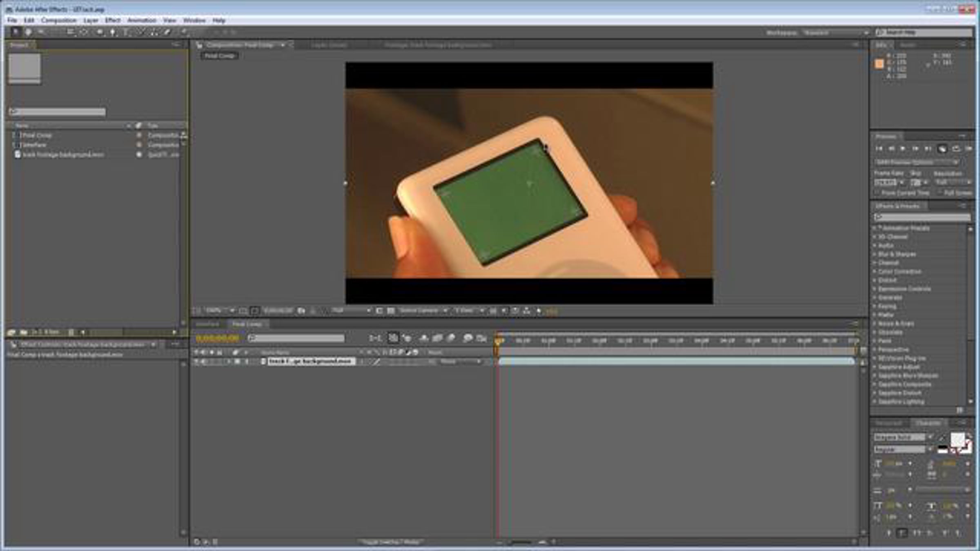
Task: Select the Horizontal Type tool
Action: pyautogui.click(x=126, y=32)
